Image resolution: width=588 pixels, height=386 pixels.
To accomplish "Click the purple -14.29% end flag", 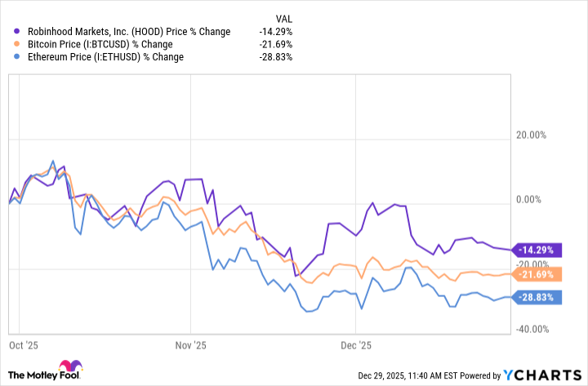I will [x=542, y=249].
